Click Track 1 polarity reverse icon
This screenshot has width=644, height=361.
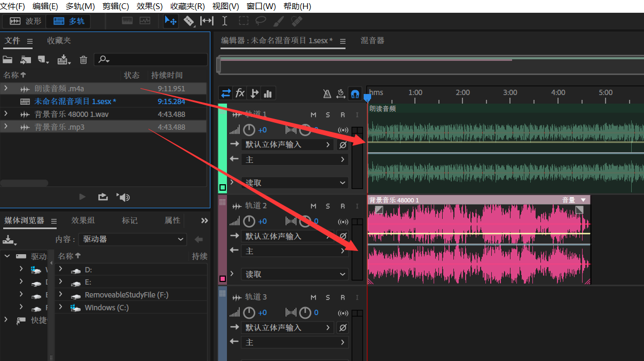coord(343,145)
